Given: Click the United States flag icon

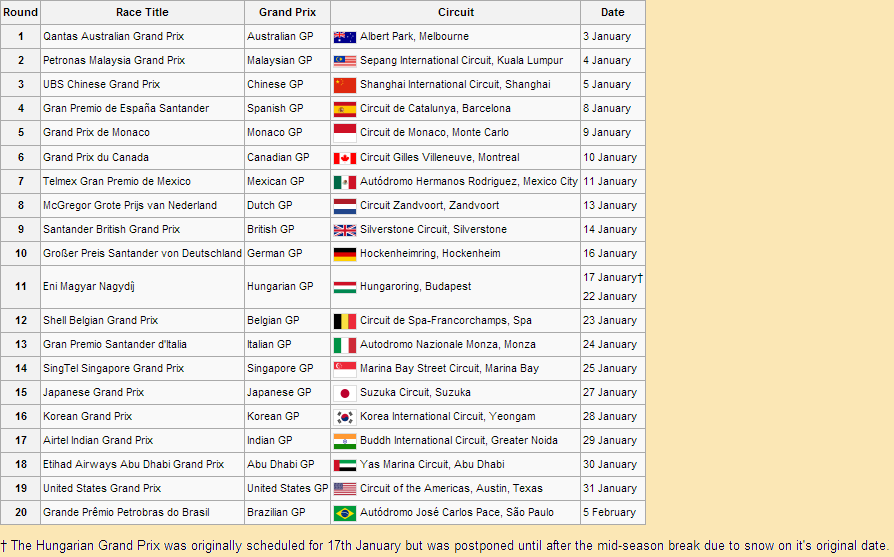Looking at the screenshot, I should pos(344,489).
